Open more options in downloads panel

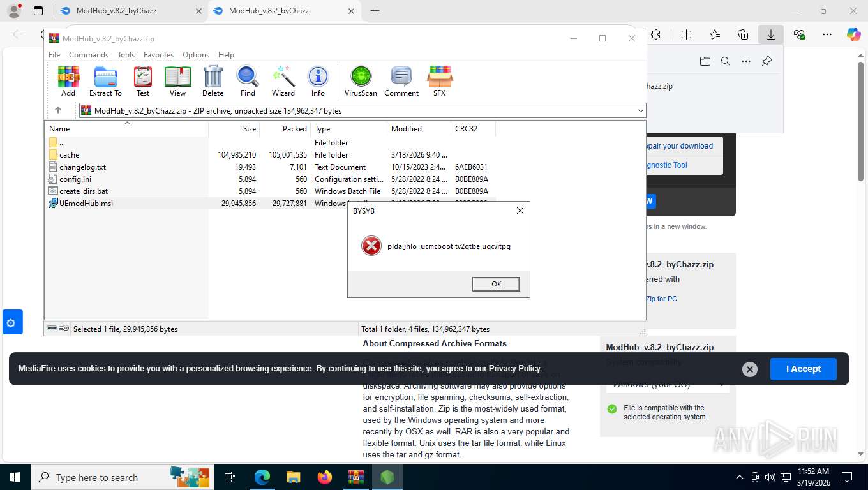[746, 61]
